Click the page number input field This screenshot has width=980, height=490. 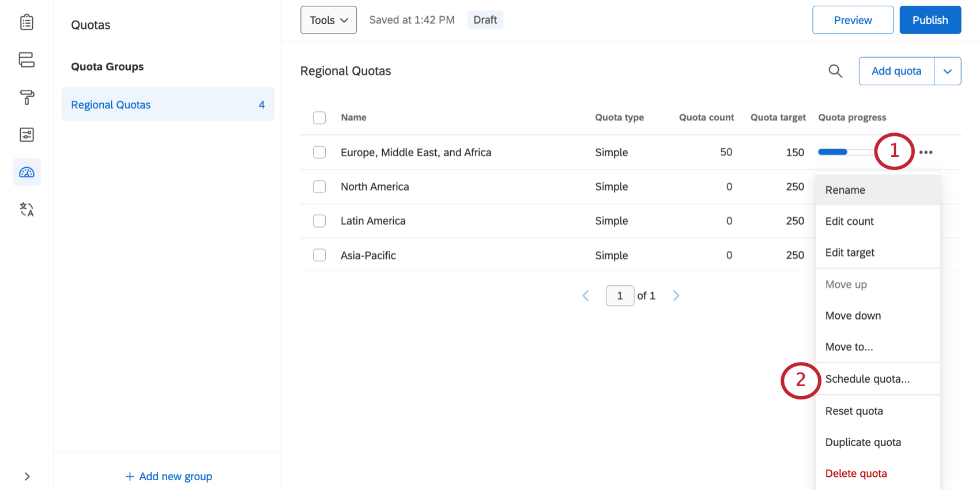(620, 296)
